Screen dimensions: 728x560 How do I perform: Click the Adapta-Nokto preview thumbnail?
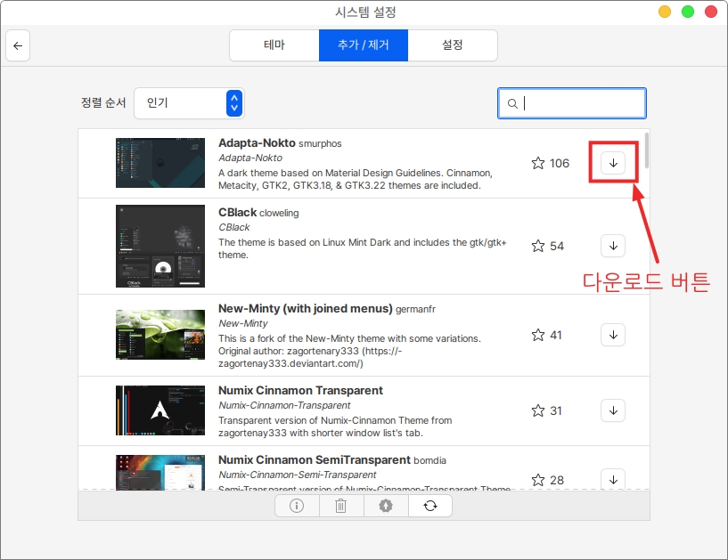coord(160,163)
